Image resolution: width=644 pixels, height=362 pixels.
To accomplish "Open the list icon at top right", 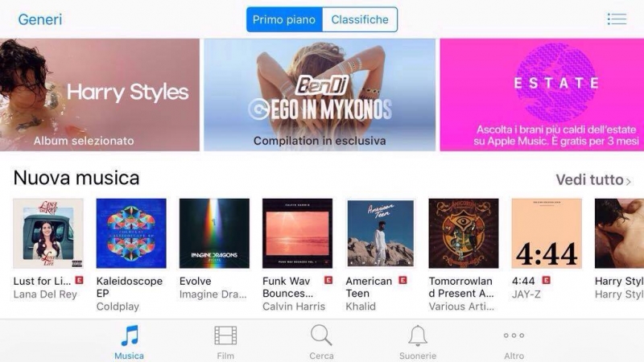I will click(x=617, y=19).
